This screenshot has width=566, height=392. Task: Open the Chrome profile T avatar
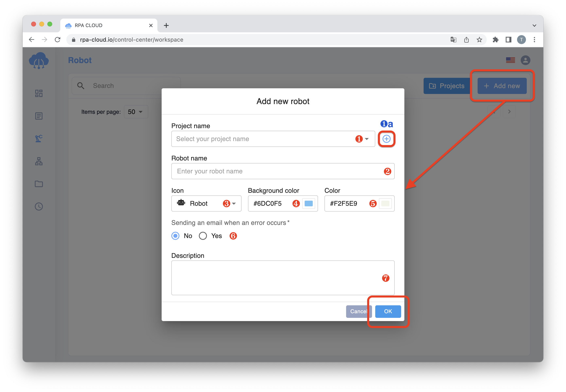(521, 40)
